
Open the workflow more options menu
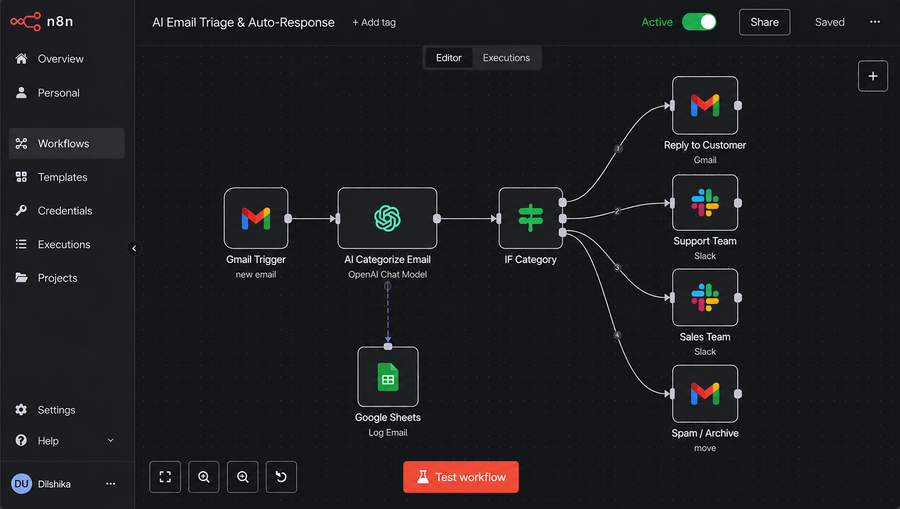pos(875,22)
